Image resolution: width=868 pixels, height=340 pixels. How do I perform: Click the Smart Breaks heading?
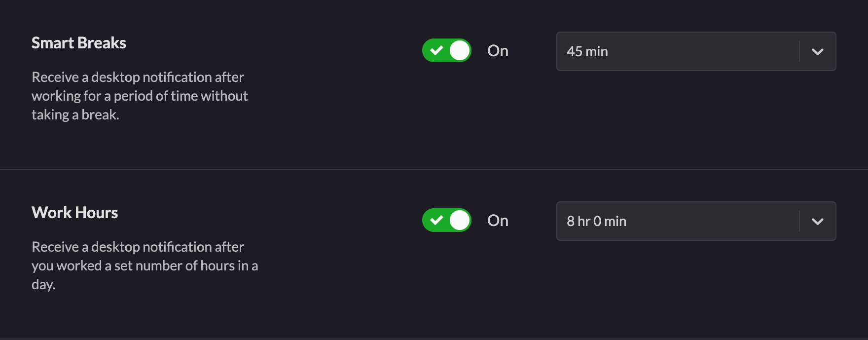point(79,43)
